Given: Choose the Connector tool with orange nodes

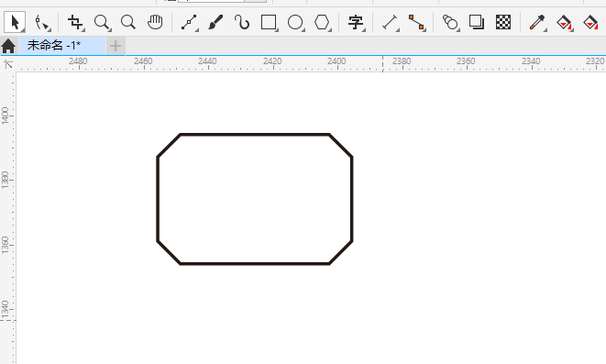Looking at the screenshot, I should point(416,22).
